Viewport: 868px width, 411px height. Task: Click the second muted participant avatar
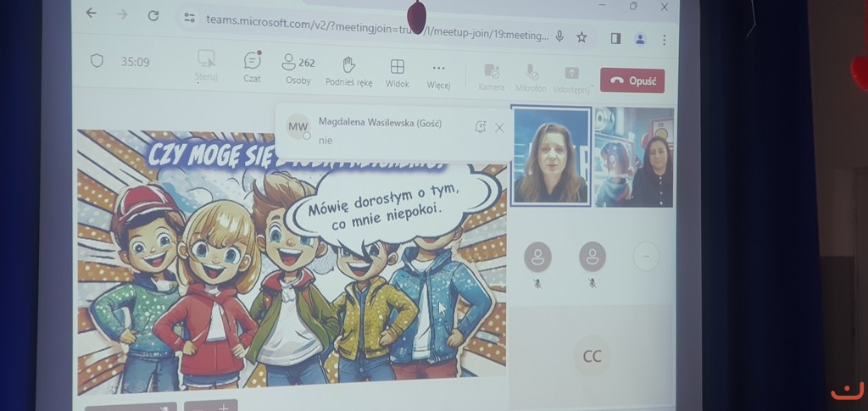[x=593, y=257]
